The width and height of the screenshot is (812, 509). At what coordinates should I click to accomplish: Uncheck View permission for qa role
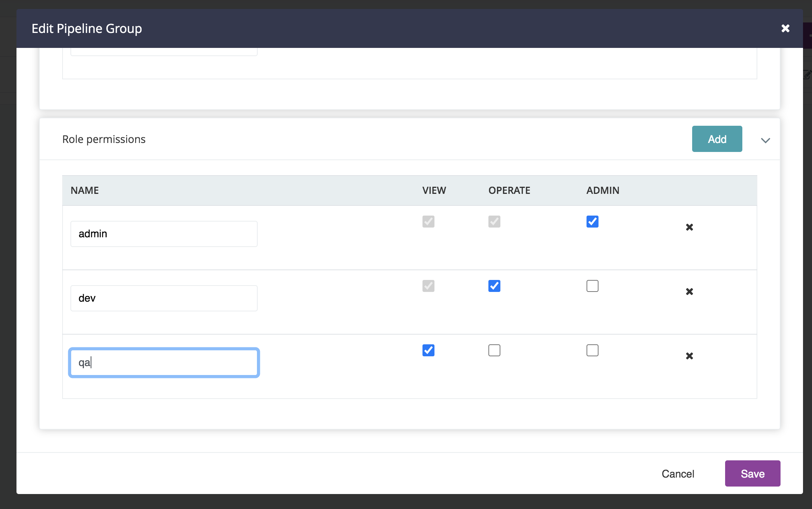[x=428, y=350]
